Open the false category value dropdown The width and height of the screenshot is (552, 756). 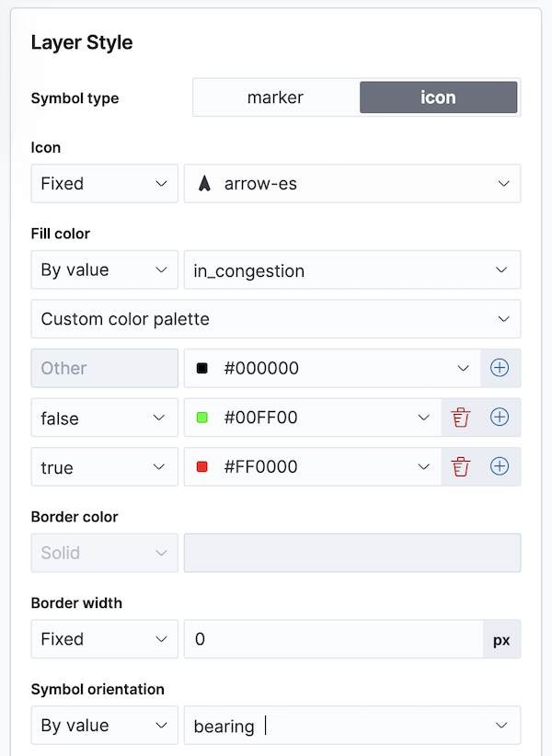(x=104, y=418)
